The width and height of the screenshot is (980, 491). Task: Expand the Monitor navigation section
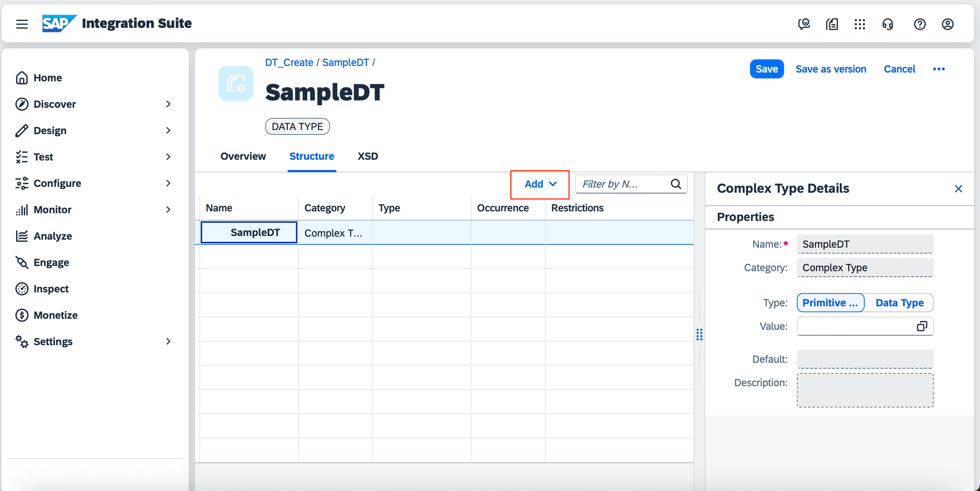point(168,210)
